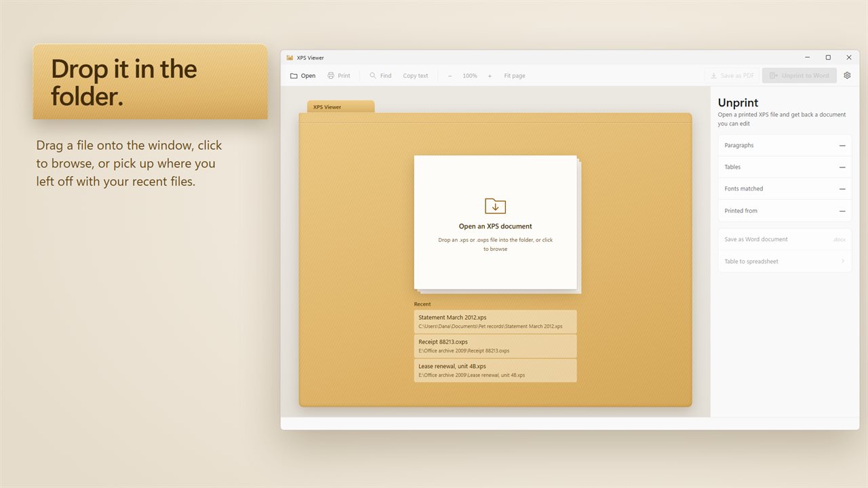The height and width of the screenshot is (488, 868).
Task: Click the Tables row
Action: [785, 167]
